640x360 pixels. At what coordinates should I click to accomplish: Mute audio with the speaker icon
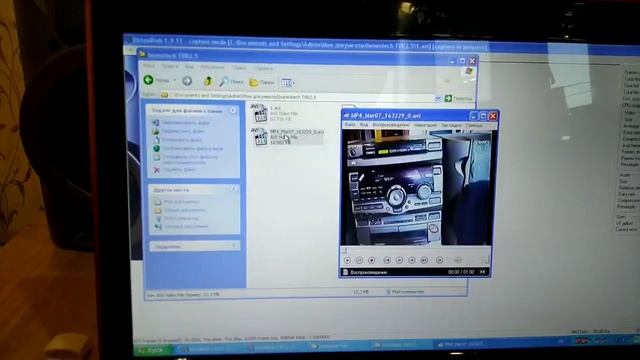(458, 260)
